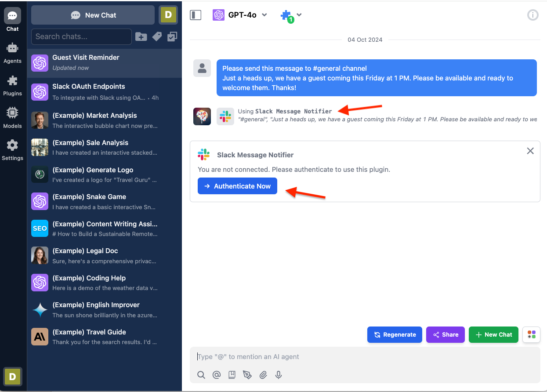This screenshot has height=392, width=547.
Task: Open the GPT-4o model dropdown
Action: tap(240, 15)
